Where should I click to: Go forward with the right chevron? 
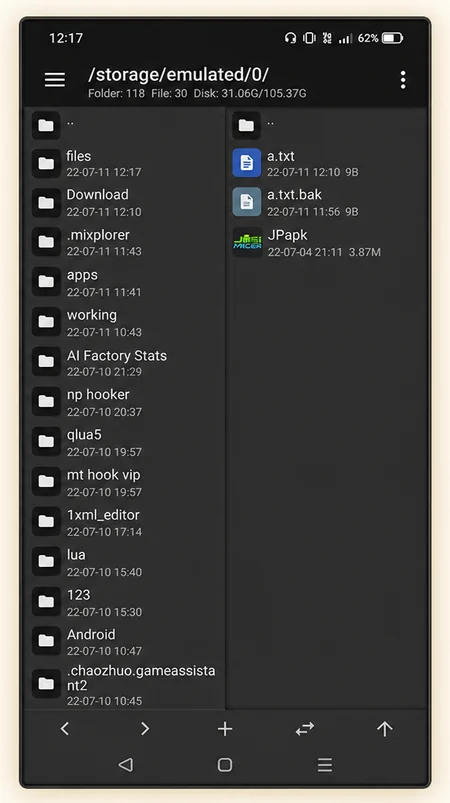(145, 728)
